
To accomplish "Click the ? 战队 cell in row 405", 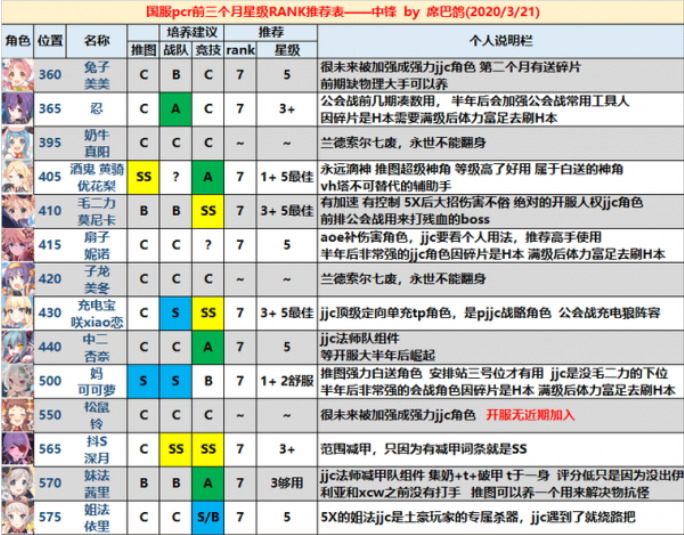I will (176, 177).
